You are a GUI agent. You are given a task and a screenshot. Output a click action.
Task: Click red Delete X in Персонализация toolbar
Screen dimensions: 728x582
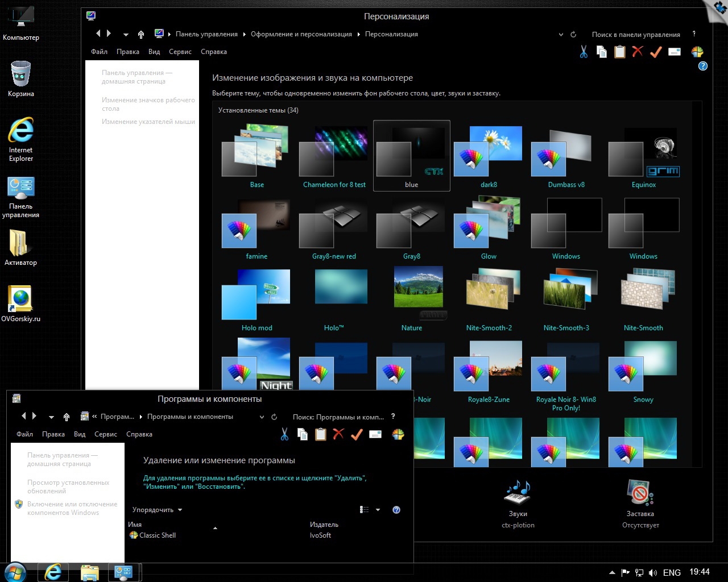coord(638,52)
